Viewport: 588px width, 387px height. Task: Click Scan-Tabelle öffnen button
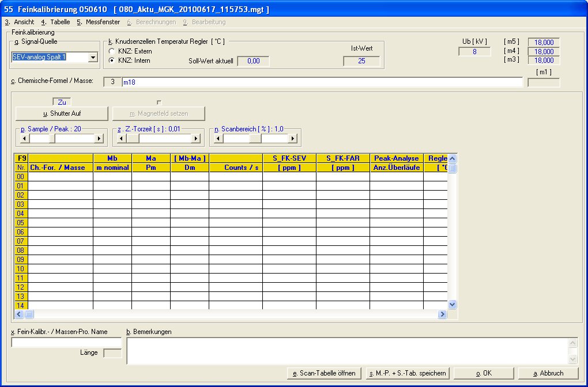pyautogui.click(x=324, y=373)
